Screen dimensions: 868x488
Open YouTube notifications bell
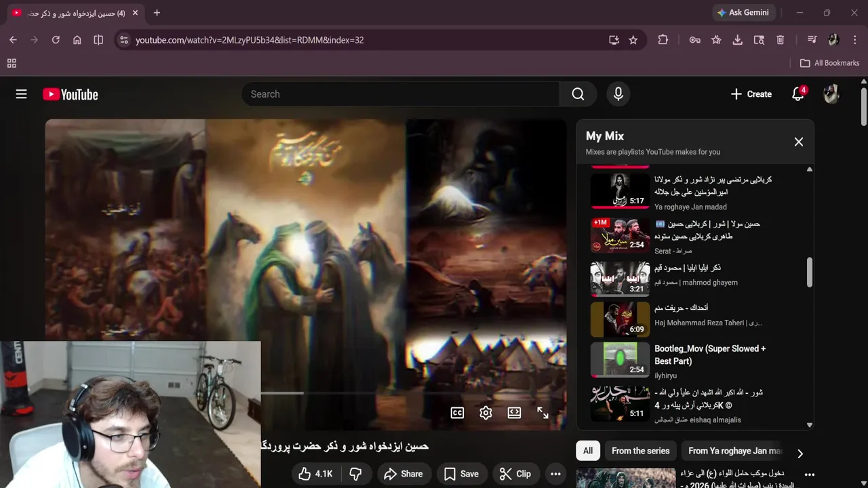798,94
